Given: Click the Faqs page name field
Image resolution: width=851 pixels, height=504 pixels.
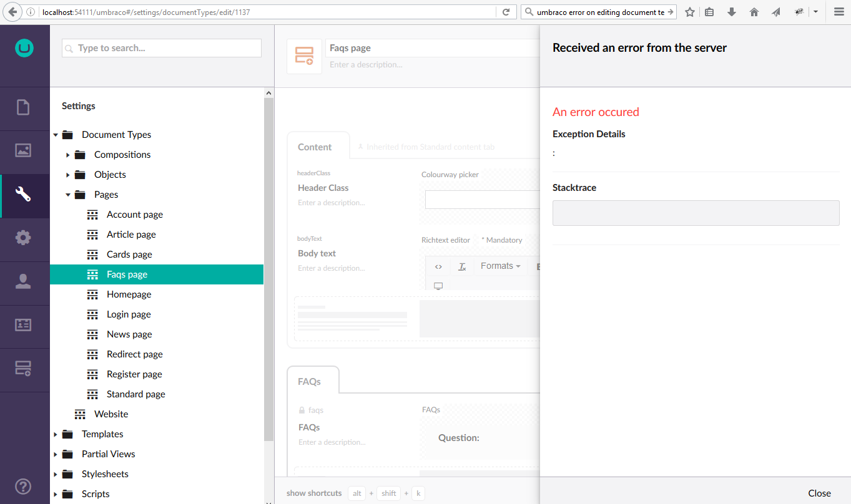Looking at the screenshot, I should (433, 48).
